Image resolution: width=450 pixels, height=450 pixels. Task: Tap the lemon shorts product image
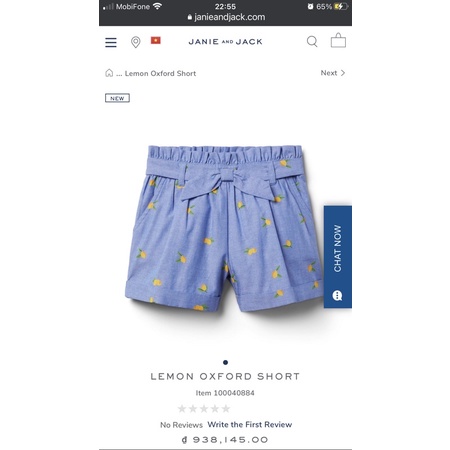[x=224, y=228]
